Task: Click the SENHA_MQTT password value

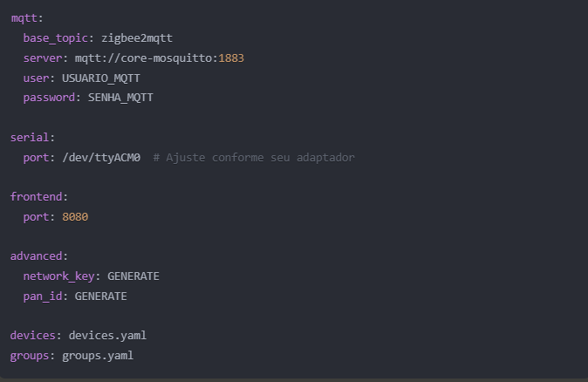Action: click(x=120, y=98)
